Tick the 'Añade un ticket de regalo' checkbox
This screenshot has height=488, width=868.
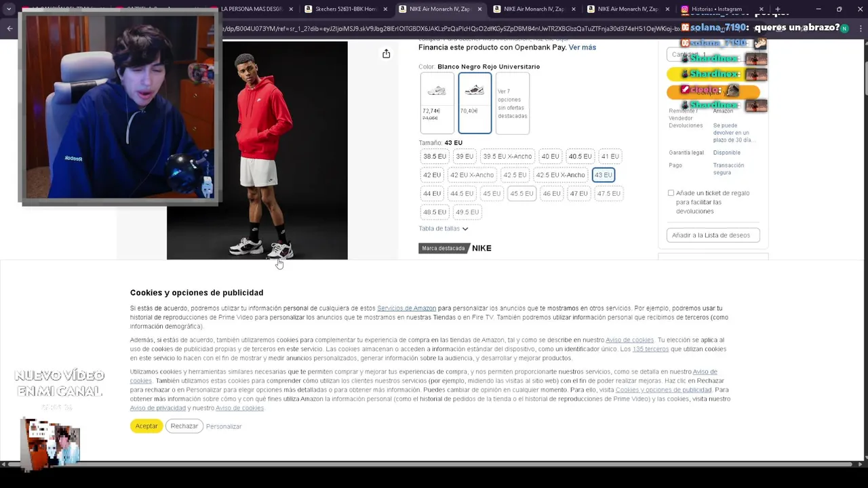coord(671,193)
